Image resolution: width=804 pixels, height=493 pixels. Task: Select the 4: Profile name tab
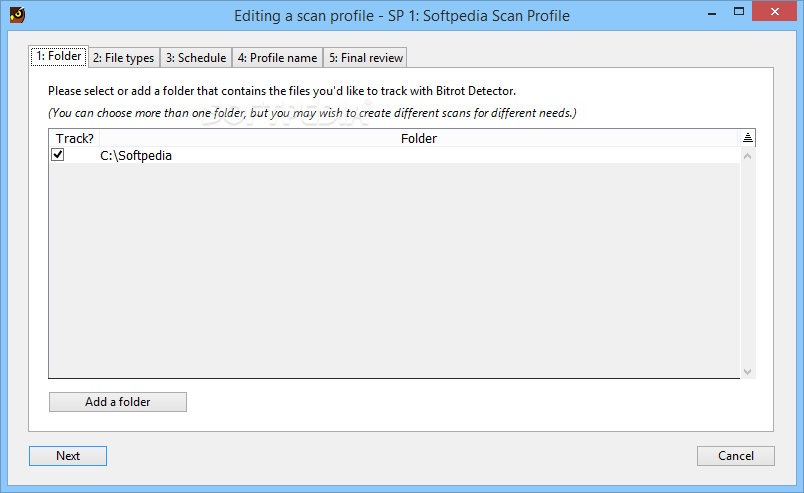coord(277,57)
